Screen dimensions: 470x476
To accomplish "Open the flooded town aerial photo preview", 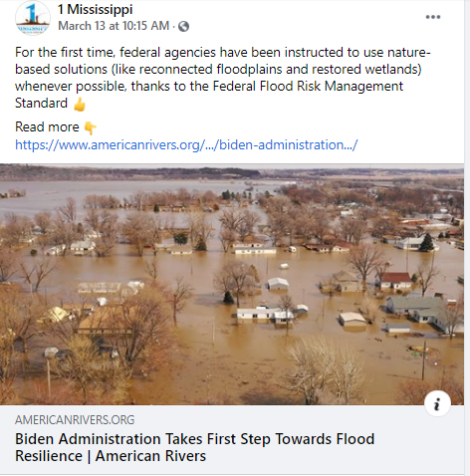I will (232, 284).
